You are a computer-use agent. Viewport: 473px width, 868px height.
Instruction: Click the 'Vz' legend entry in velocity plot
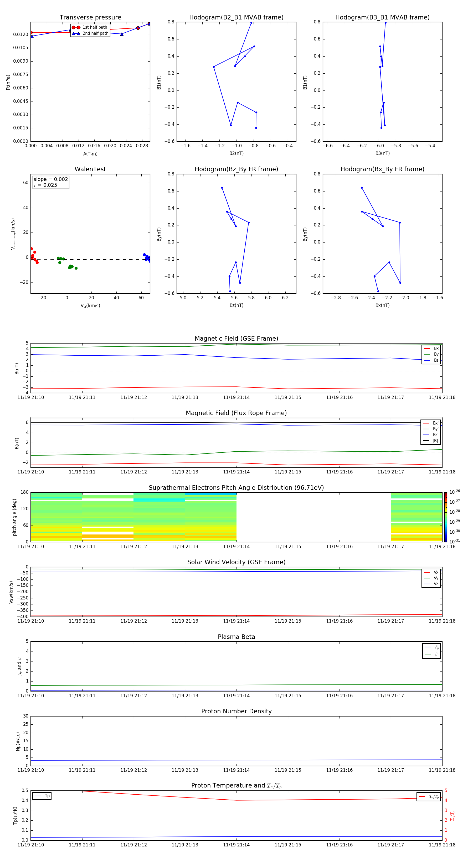click(431, 584)
